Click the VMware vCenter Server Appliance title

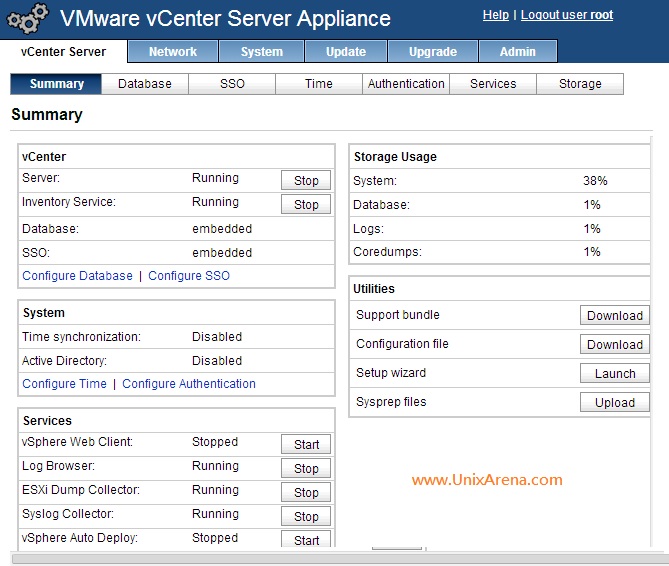[225, 18]
